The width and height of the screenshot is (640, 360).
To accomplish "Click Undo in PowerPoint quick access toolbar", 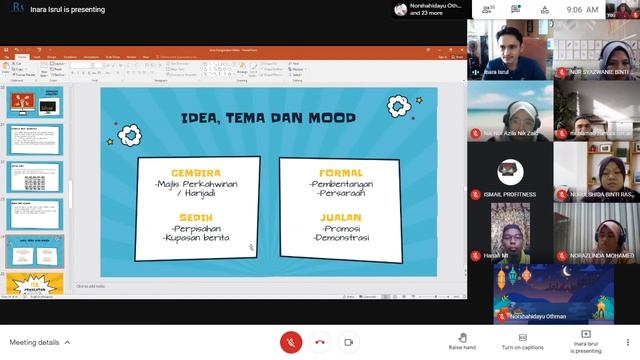I will [x=17, y=50].
